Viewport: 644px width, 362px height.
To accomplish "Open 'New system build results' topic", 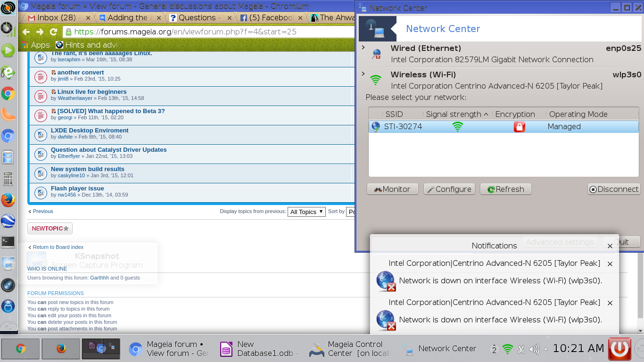I will coord(88,169).
